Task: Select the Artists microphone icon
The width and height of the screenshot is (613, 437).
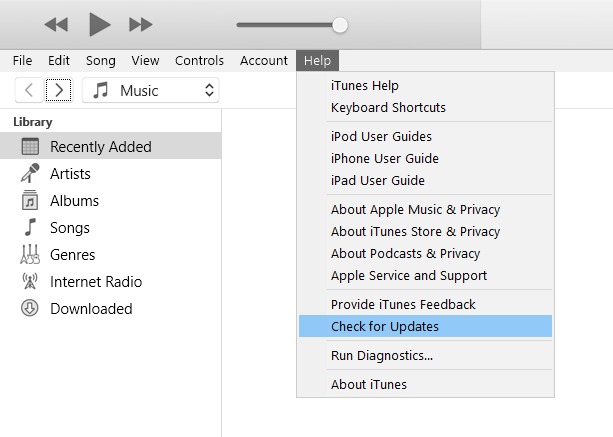Action: (x=30, y=173)
